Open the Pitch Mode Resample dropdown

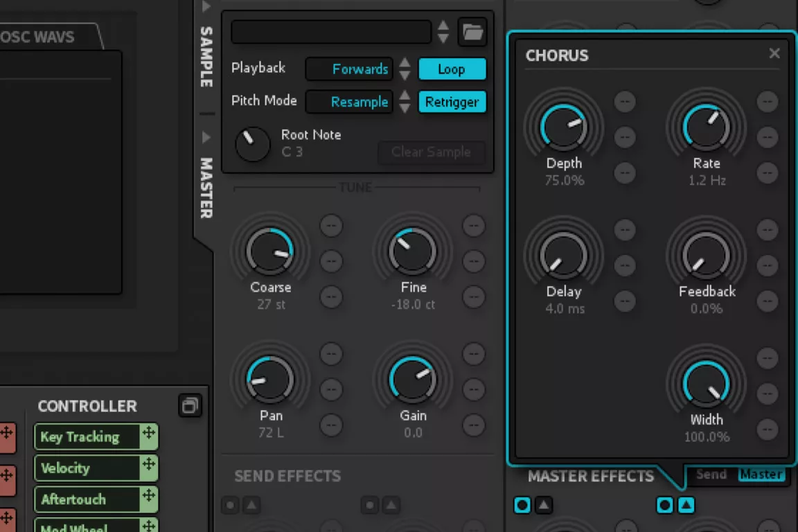349,102
